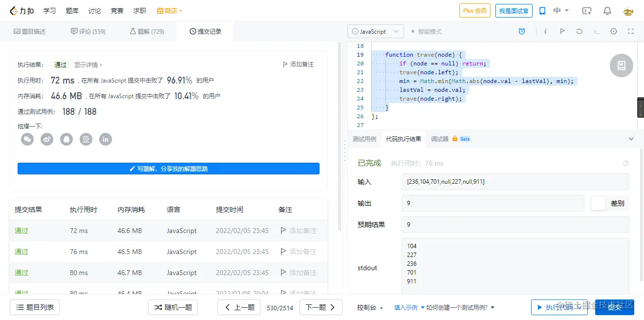Screen dimensions: 644x320
Task: Click the 我是面试官 button
Action: 514,10
